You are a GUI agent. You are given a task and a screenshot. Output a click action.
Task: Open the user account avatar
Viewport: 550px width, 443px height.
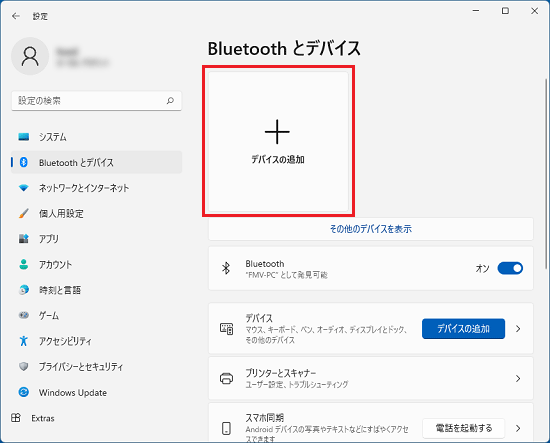coord(30,56)
